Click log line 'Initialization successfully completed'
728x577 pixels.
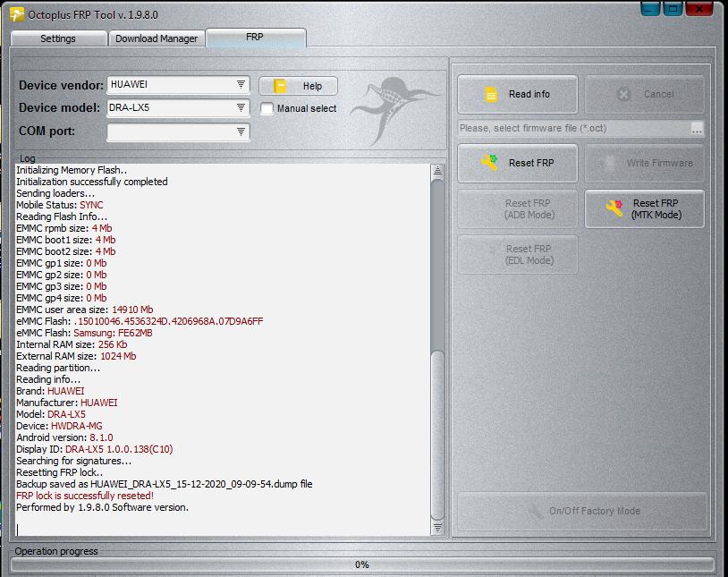coord(92,182)
